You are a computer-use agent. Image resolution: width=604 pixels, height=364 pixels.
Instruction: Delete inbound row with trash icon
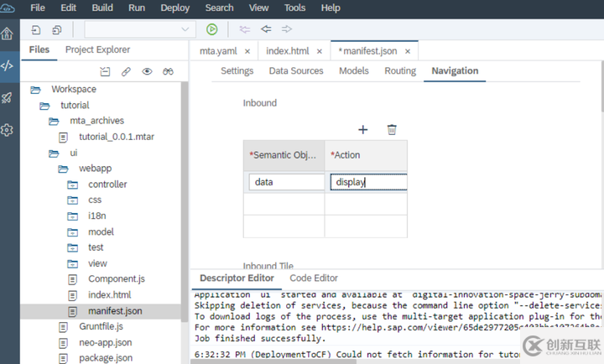click(x=392, y=130)
